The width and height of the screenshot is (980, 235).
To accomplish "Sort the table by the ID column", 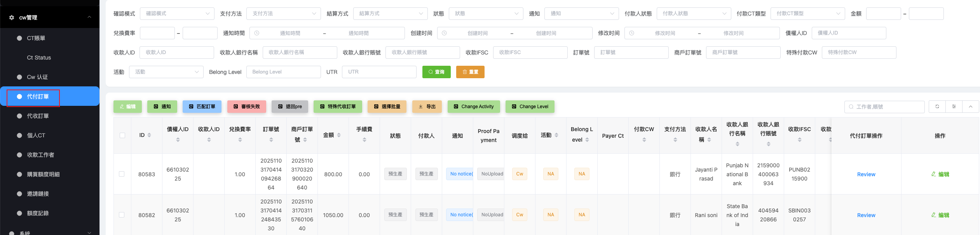I will click(149, 135).
